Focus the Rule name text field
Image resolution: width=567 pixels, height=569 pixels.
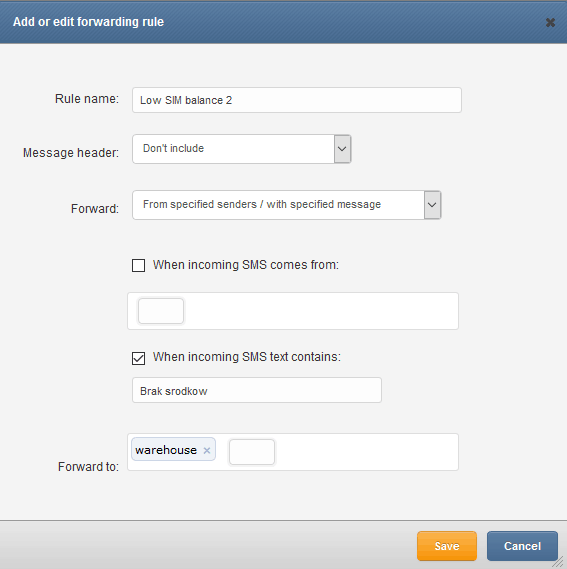point(297,100)
